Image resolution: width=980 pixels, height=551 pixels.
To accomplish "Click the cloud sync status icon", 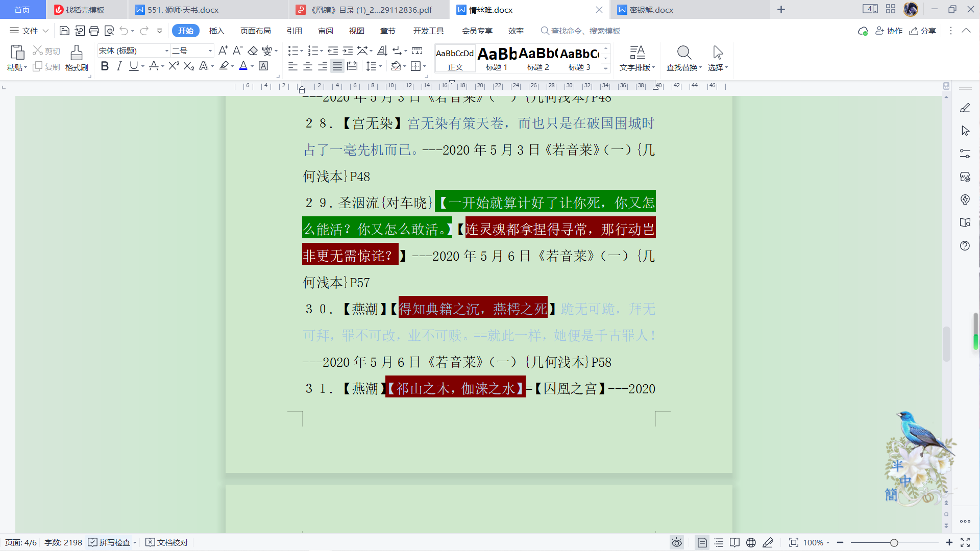I will point(863,31).
